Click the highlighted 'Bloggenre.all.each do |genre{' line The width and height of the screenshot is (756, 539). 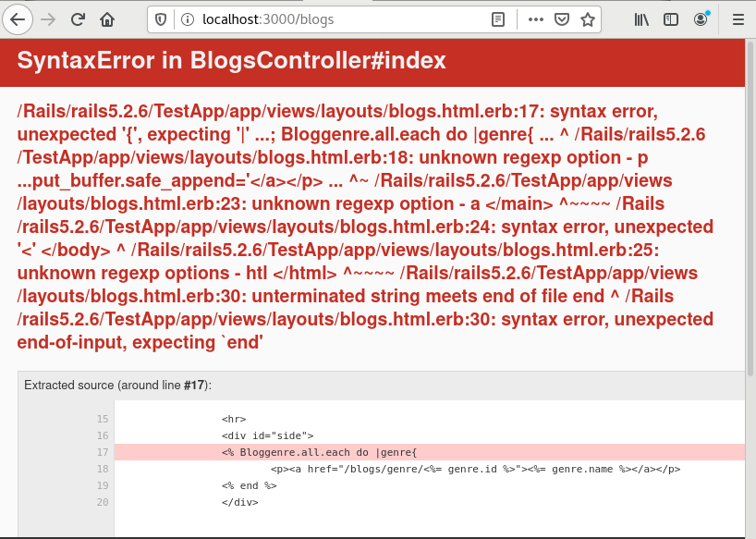point(430,452)
